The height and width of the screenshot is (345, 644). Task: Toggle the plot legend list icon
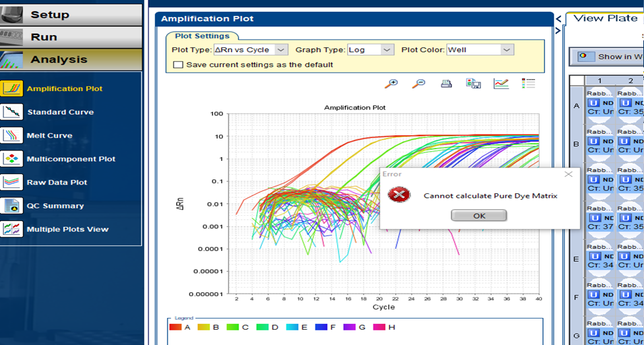(x=528, y=83)
